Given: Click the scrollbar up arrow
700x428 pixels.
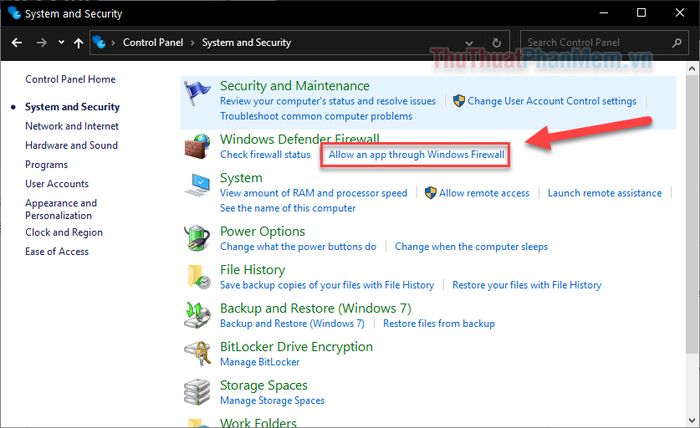Looking at the screenshot, I should click(x=692, y=69).
